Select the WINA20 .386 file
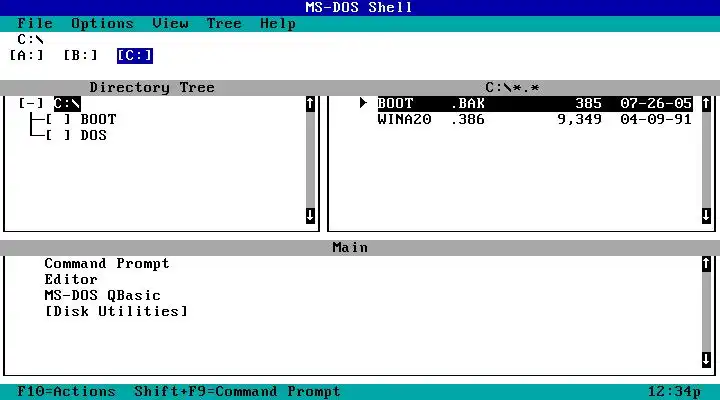 click(x=535, y=119)
